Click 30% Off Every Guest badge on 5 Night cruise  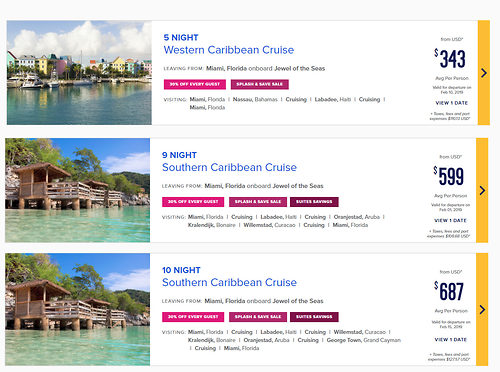[195, 84]
